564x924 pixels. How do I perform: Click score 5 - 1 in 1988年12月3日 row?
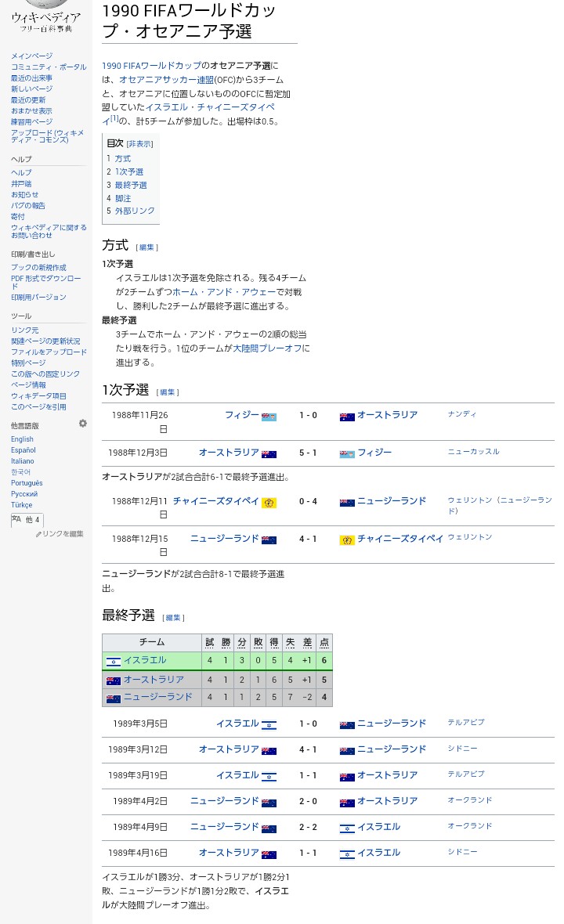(x=308, y=453)
